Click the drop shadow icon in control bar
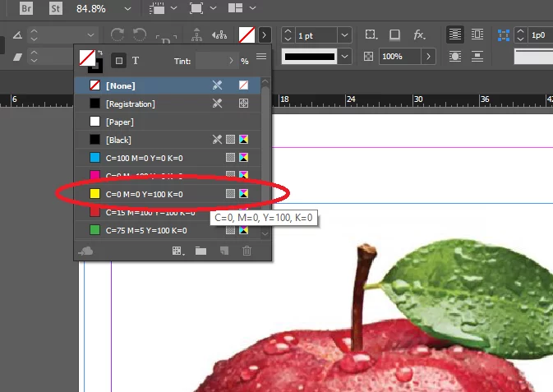553x392 pixels. (x=395, y=35)
